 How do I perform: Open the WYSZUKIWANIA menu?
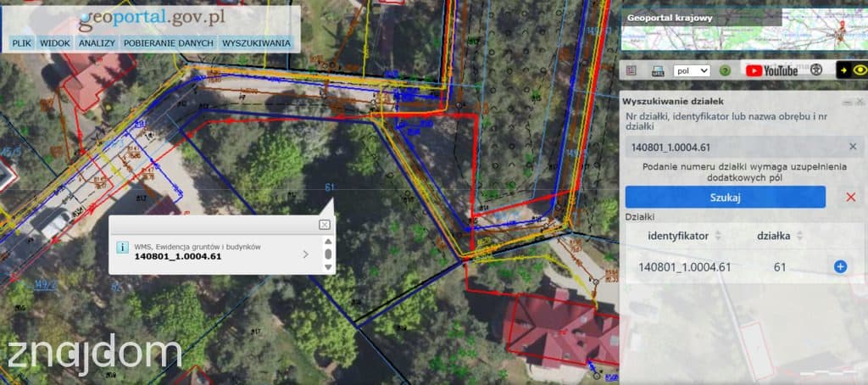[256, 43]
